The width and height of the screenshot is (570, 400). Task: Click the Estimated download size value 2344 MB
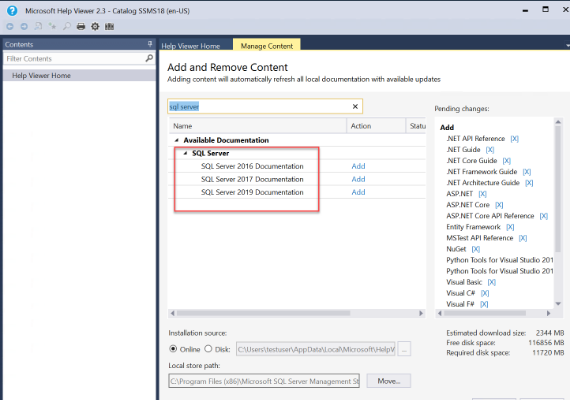pyautogui.click(x=550, y=333)
